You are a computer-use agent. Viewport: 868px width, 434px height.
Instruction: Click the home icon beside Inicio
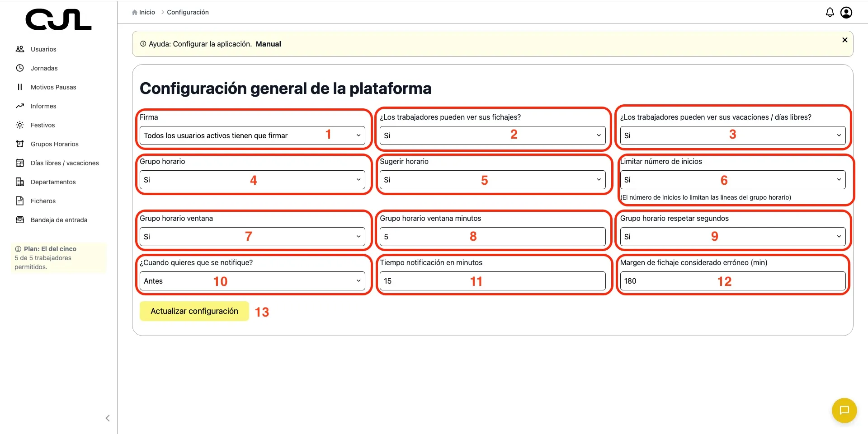tap(135, 12)
